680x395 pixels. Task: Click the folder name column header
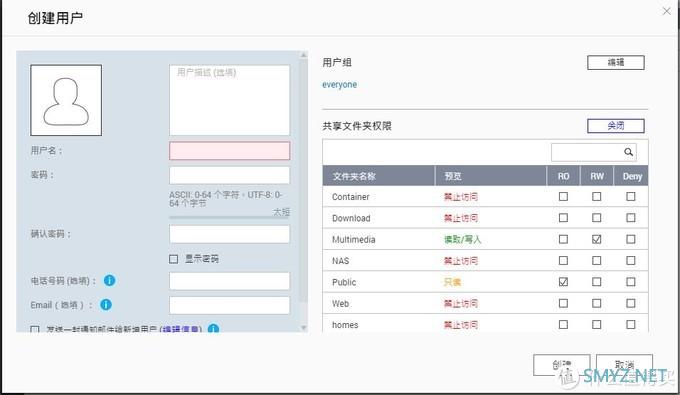tap(379, 176)
